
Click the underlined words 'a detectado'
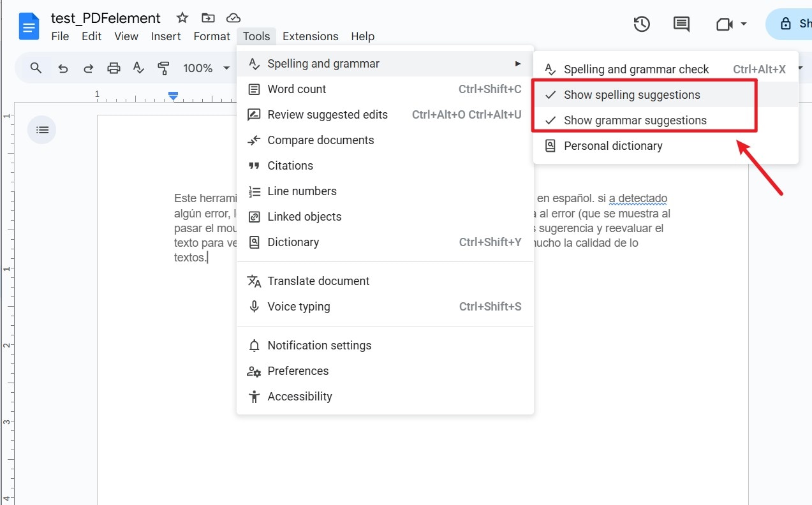pyautogui.click(x=638, y=199)
